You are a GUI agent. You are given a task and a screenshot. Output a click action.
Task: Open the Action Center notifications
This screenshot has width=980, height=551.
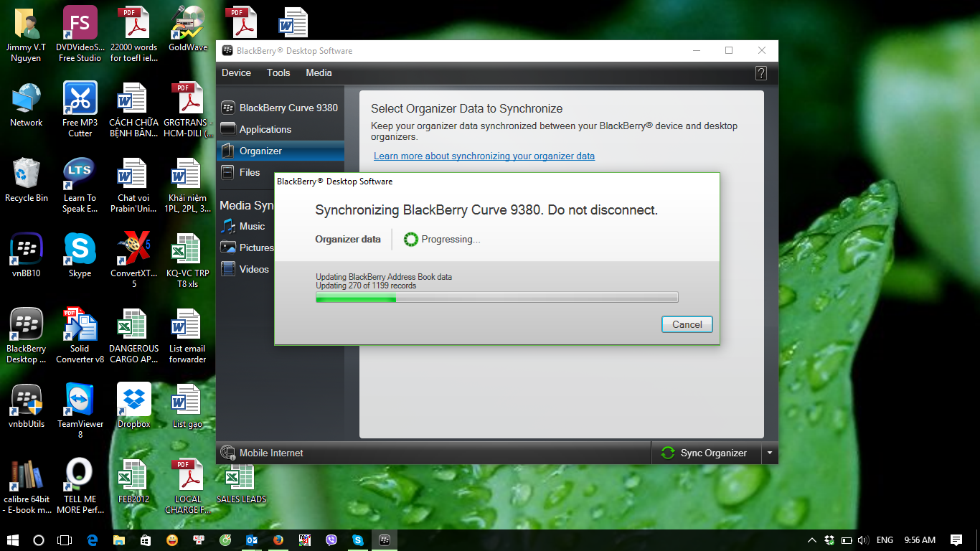(956, 540)
